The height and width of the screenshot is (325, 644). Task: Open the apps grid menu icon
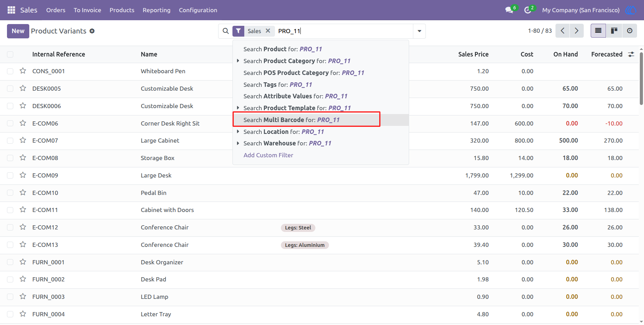(x=11, y=10)
